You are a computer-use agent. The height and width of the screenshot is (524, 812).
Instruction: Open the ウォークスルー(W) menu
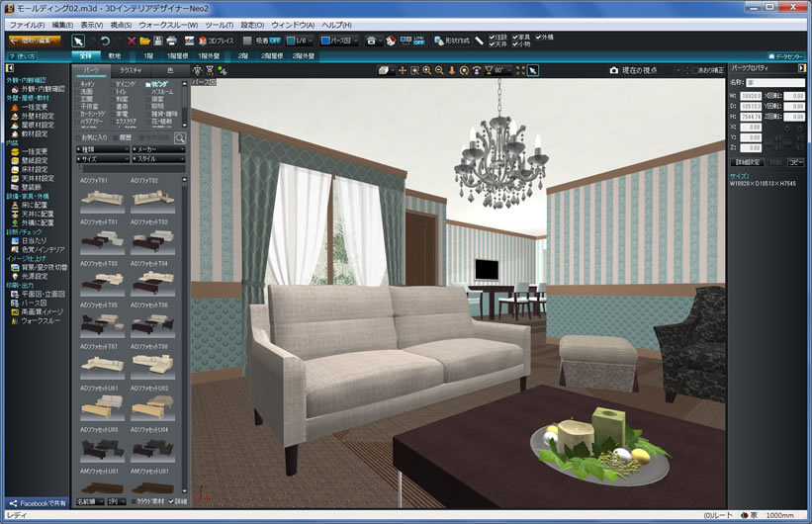(167, 24)
